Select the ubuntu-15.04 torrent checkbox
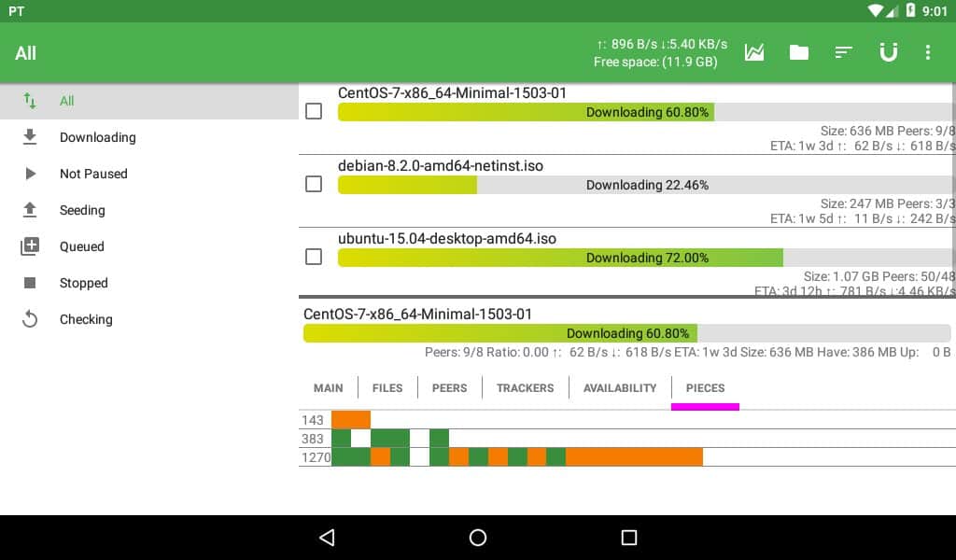The image size is (956, 560). point(314,257)
